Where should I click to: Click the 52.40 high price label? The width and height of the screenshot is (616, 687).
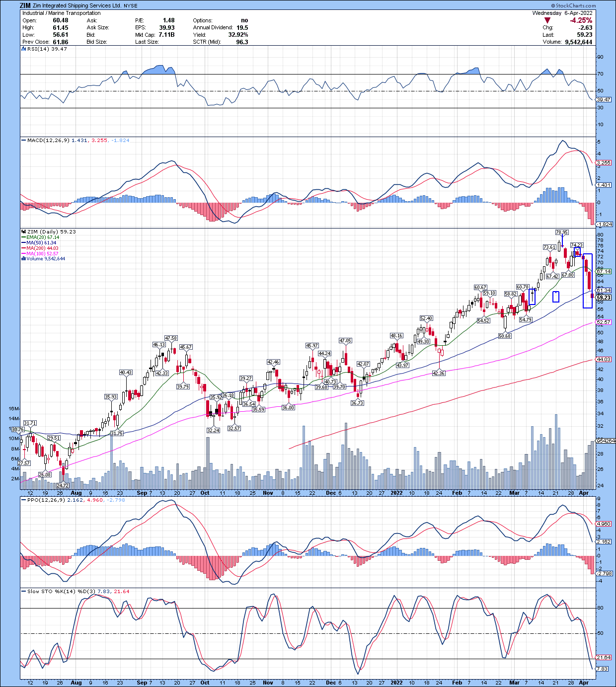[426, 318]
